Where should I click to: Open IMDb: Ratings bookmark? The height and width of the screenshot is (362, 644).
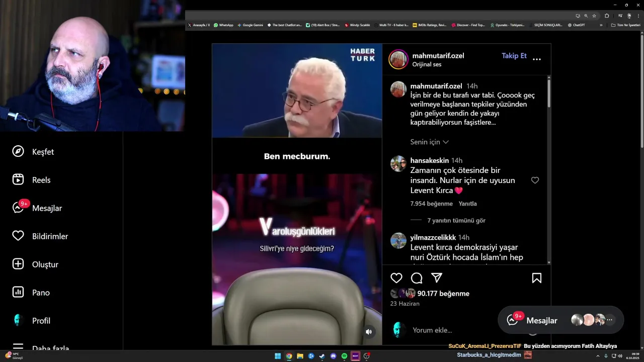429,25
